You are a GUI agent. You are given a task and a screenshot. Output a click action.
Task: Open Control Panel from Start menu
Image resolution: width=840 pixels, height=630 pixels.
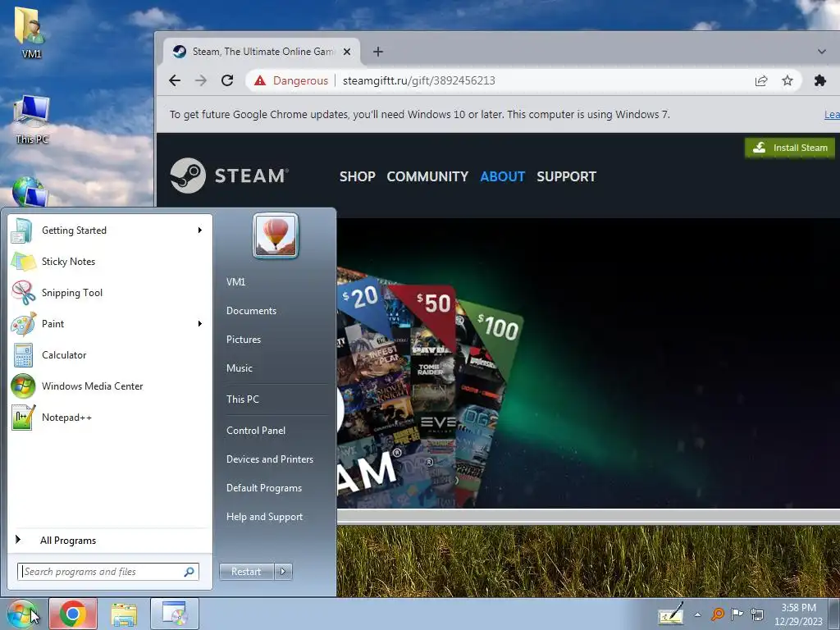click(x=256, y=431)
